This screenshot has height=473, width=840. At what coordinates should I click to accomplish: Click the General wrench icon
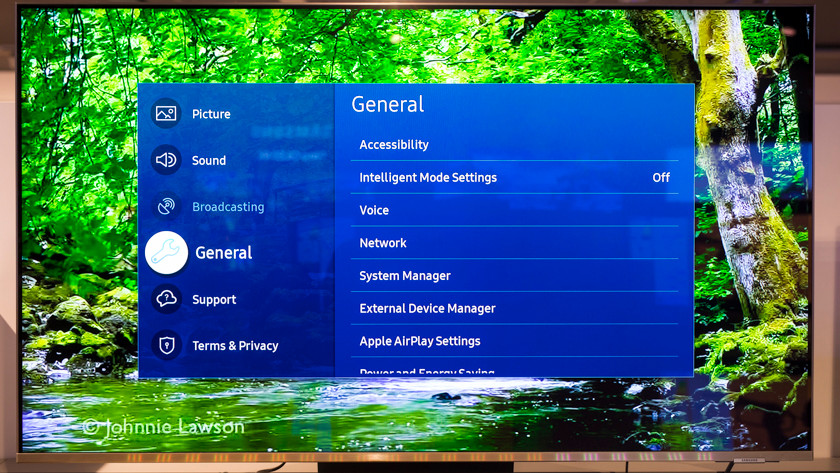click(x=167, y=253)
